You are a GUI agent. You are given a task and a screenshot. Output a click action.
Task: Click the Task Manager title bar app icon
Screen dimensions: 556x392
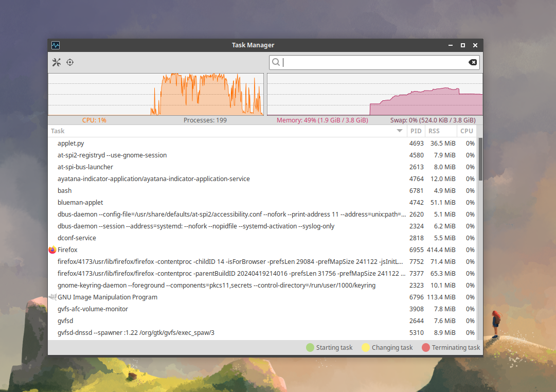point(56,45)
